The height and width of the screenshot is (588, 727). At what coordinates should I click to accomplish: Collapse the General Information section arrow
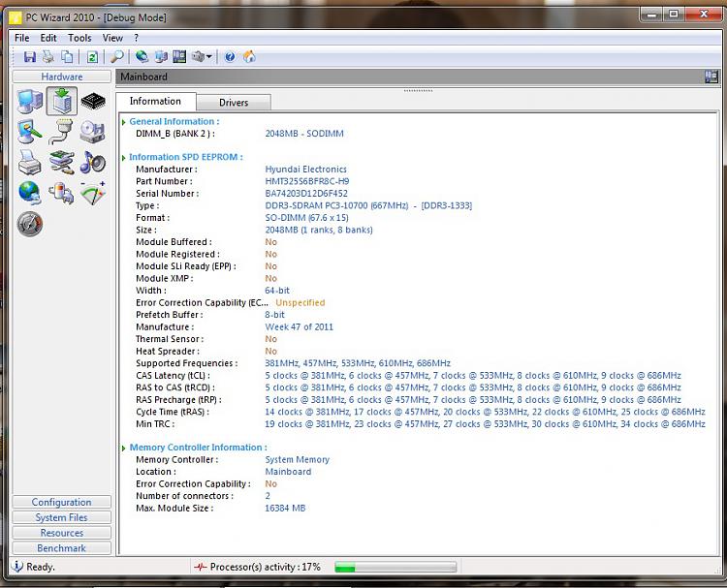(124, 122)
